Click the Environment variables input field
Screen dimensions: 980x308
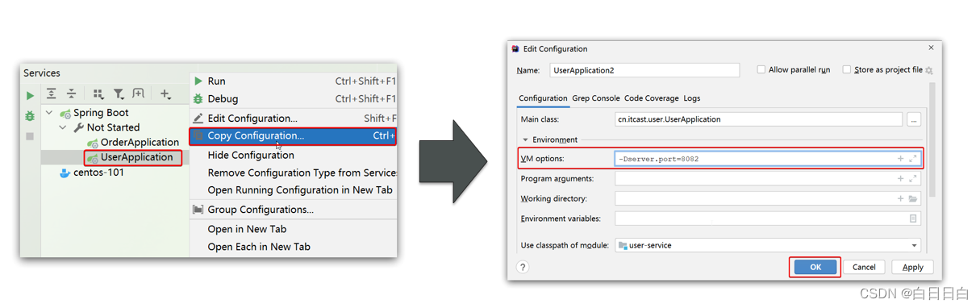767,219
